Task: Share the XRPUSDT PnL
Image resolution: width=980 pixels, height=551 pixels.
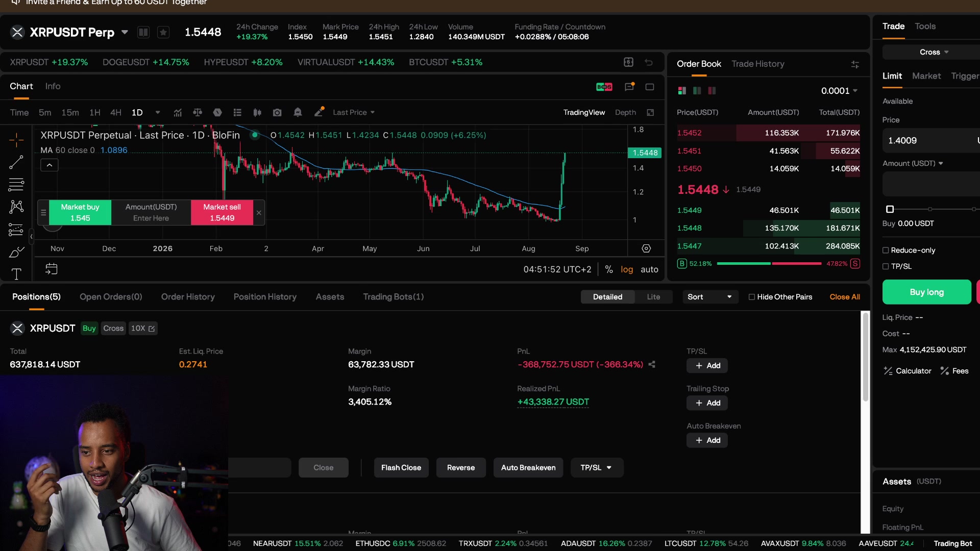Action: pyautogui.click(x=652, y=364)
